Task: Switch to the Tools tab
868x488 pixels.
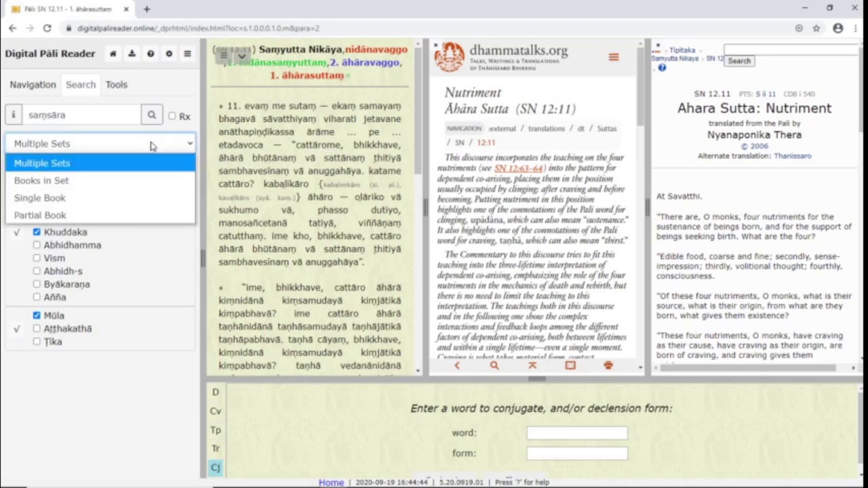Action: click(117, 85)
